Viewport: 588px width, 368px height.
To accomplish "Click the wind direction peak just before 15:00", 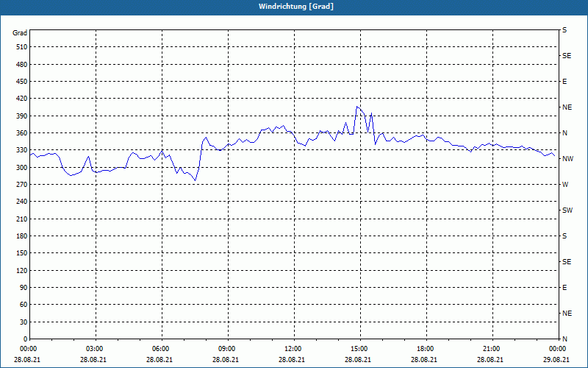I will coord(357,107).
